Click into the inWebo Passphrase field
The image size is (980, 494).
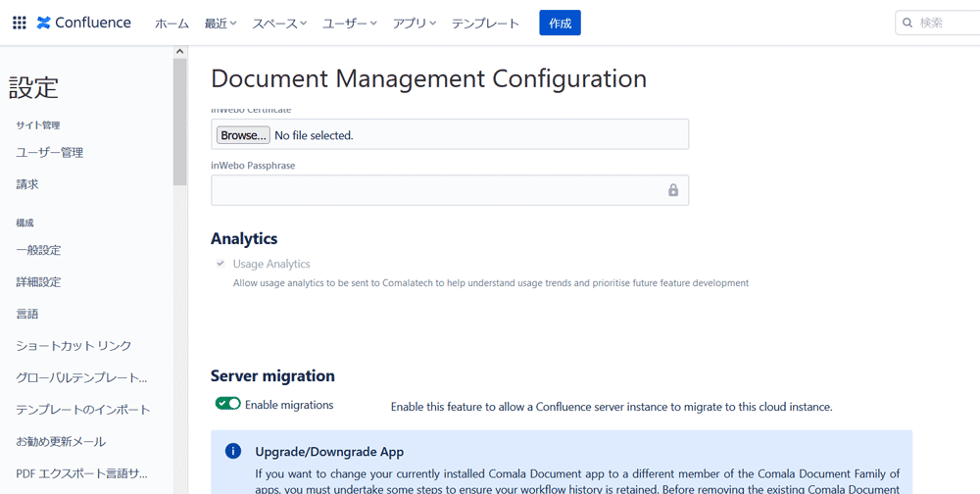tap(450, 190)
